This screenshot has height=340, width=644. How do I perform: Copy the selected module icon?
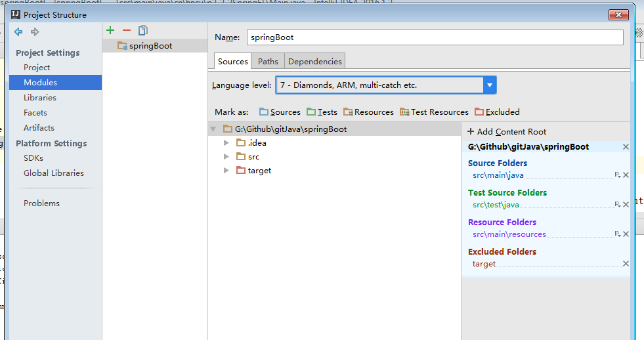click(143, 30)
